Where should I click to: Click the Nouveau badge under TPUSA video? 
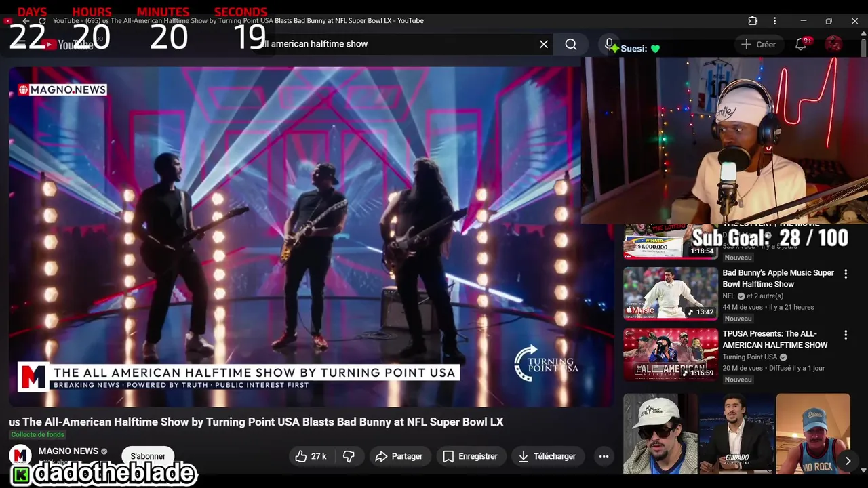click(738, 380)
